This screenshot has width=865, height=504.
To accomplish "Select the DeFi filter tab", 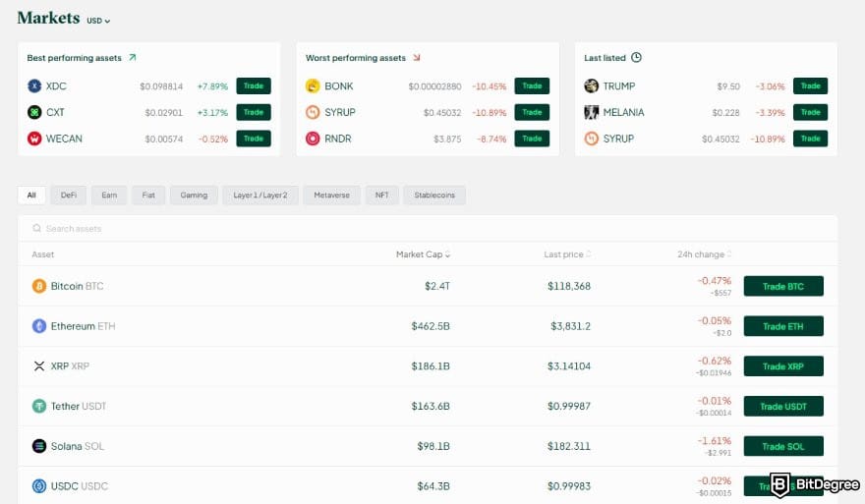I will click(69, 196).
